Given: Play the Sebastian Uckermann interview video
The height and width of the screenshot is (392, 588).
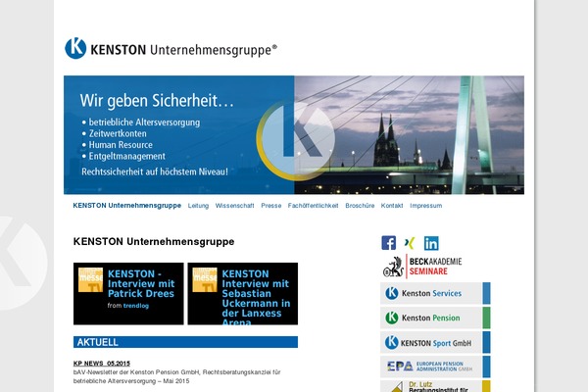Looking at the screenshot, I should pyautogui.click(x=243, y=294).
